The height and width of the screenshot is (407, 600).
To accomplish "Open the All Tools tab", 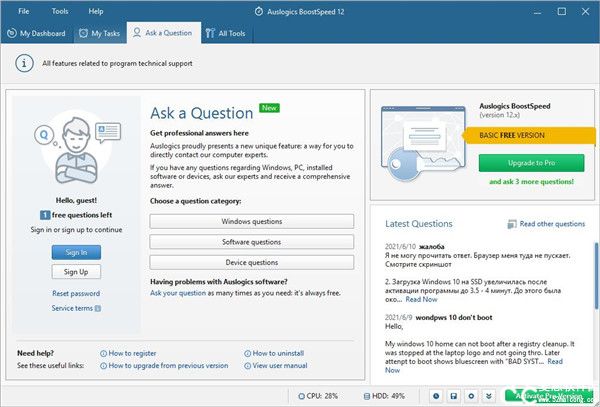I will click(229, 33).
